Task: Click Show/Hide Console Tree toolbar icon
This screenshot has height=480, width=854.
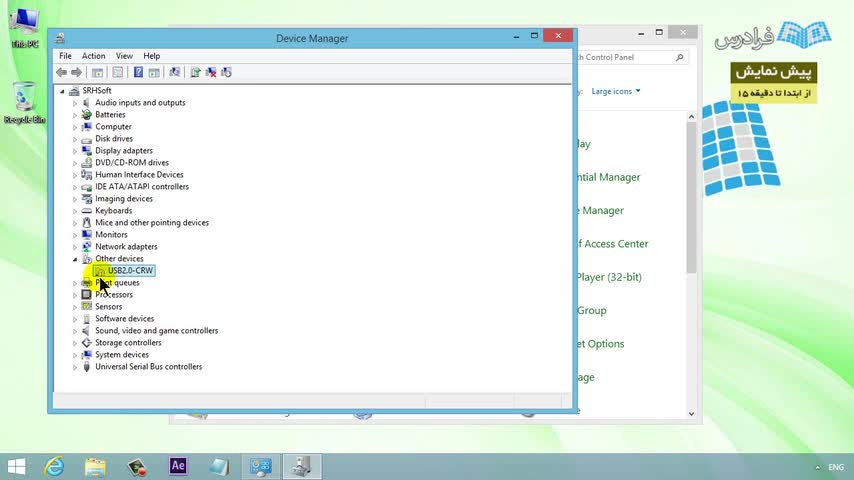Action: click(x=97, y=72)
